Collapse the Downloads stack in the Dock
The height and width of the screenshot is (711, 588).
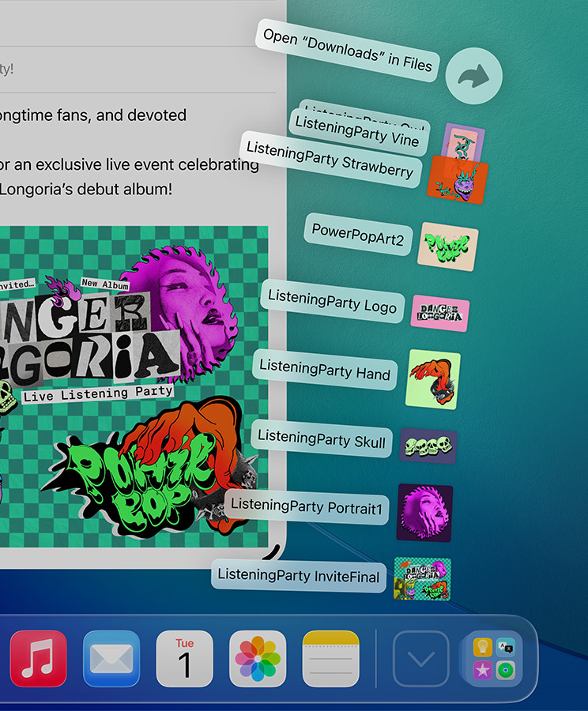pyautogui.click(x=420, y=658)
